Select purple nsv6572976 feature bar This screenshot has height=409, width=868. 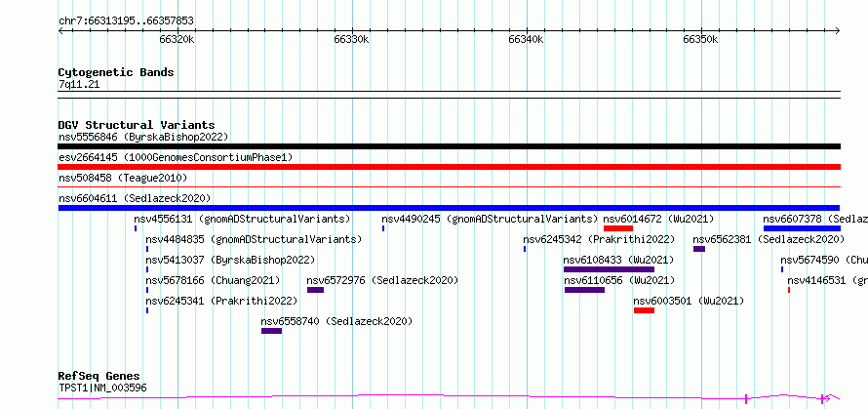[316, 290]
